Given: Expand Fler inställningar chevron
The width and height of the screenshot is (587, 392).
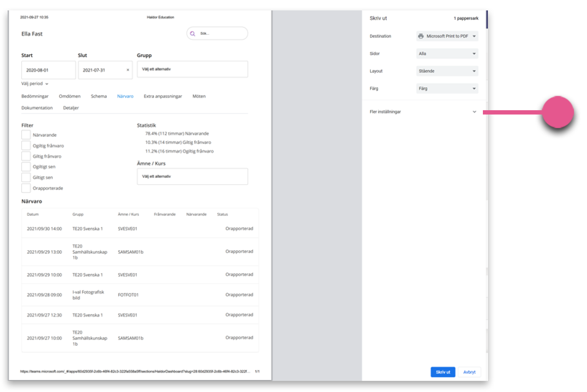Looking at the screenshot, I should (x=474, y=112).
